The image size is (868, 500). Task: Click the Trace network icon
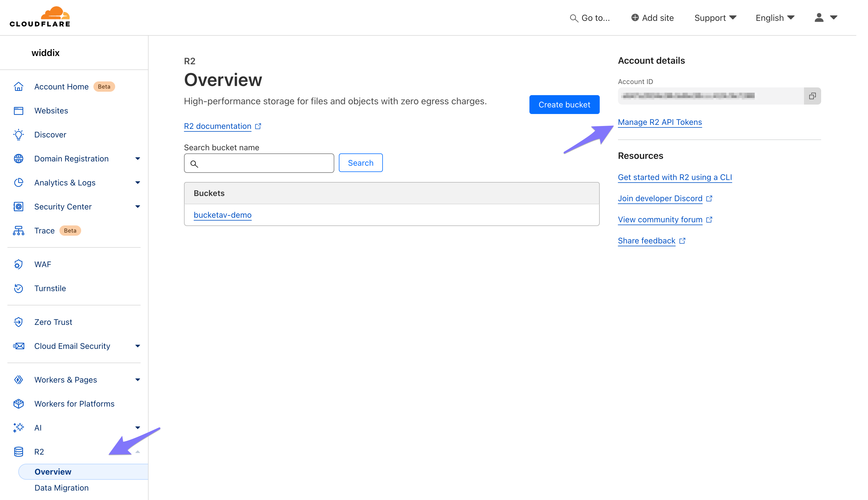(x=19, y=231)
